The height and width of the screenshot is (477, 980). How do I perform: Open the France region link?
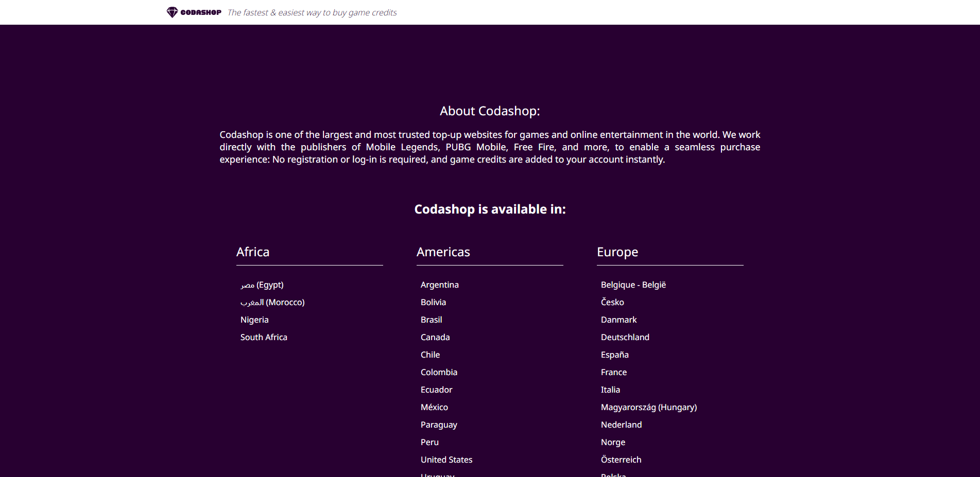(x=613, y=373)
